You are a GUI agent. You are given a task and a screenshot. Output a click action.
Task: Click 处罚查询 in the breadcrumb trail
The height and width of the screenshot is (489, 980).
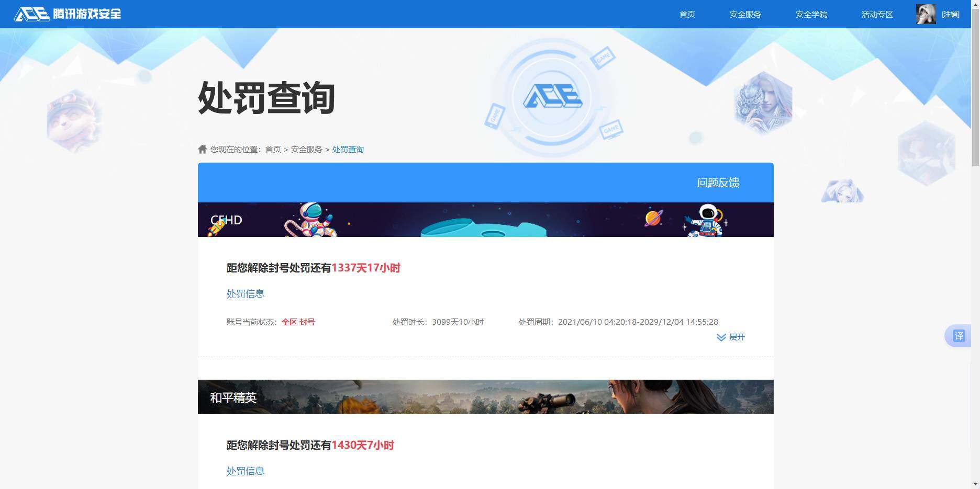(x=348, y=149)
